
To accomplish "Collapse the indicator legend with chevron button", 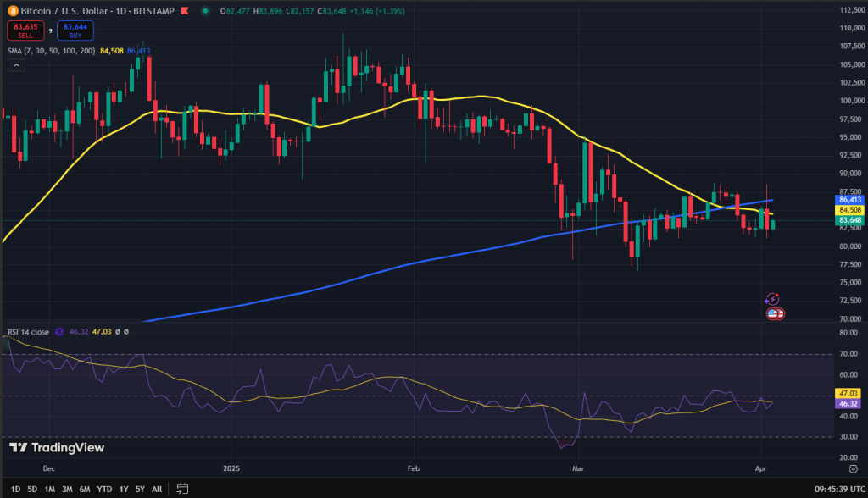I will pyautogui.click(x=16, y=65).
